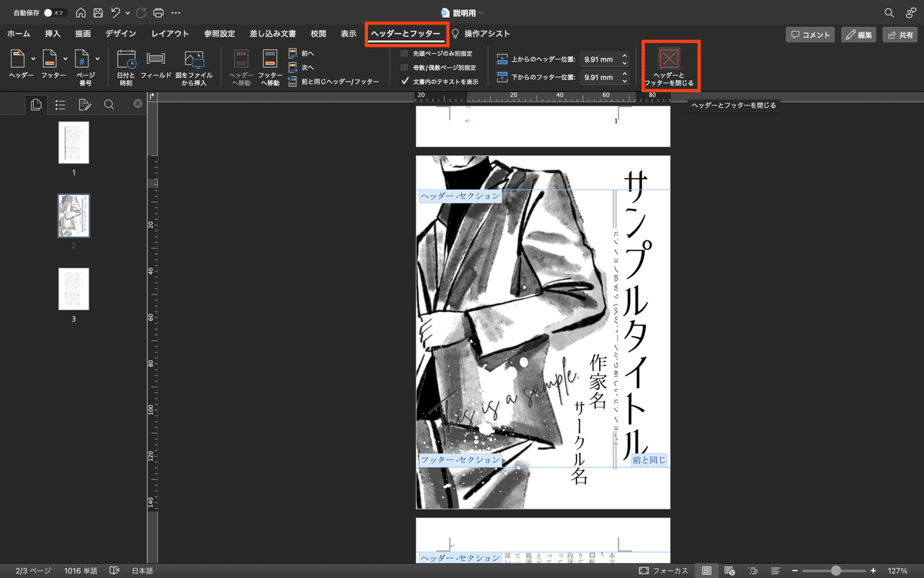The height and width of the screenshot is (578, 924).
Task: Show thumbnails pane icon in sidebar
Action: click(35, 105)
